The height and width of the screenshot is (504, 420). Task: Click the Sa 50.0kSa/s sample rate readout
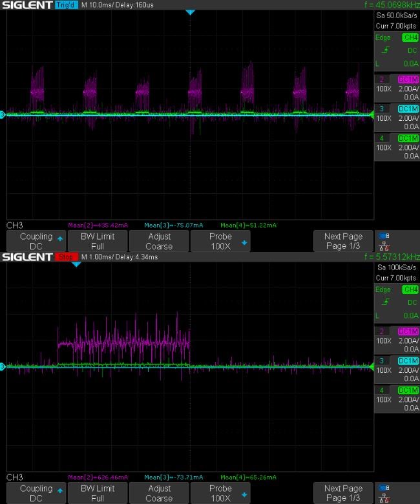[x=397, y=16]
